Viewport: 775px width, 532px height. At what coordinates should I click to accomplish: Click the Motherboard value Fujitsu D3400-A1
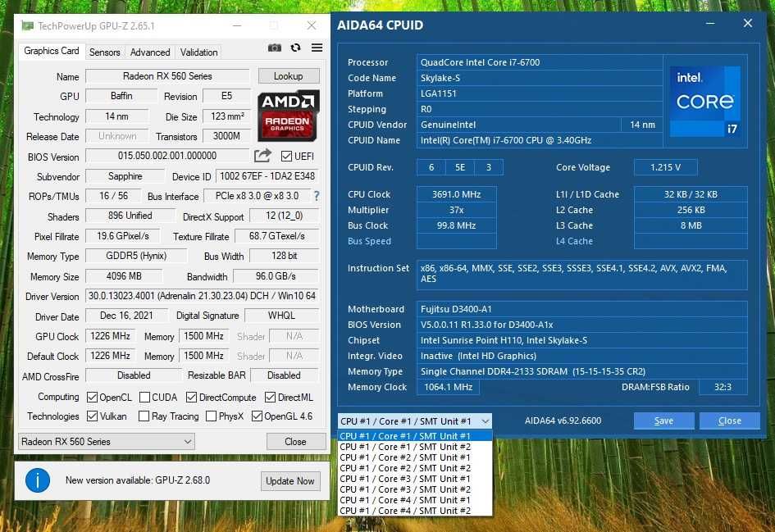[x=581, y=309]
